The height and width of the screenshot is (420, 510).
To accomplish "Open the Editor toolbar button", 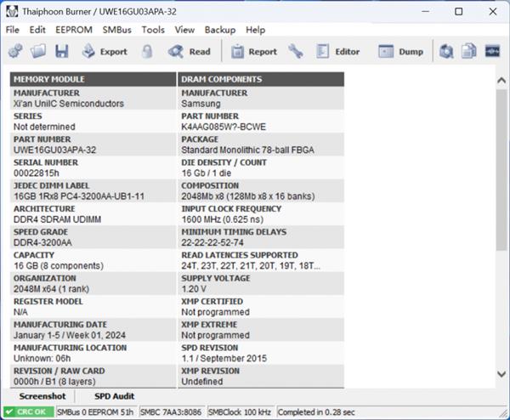I will 338,51.
